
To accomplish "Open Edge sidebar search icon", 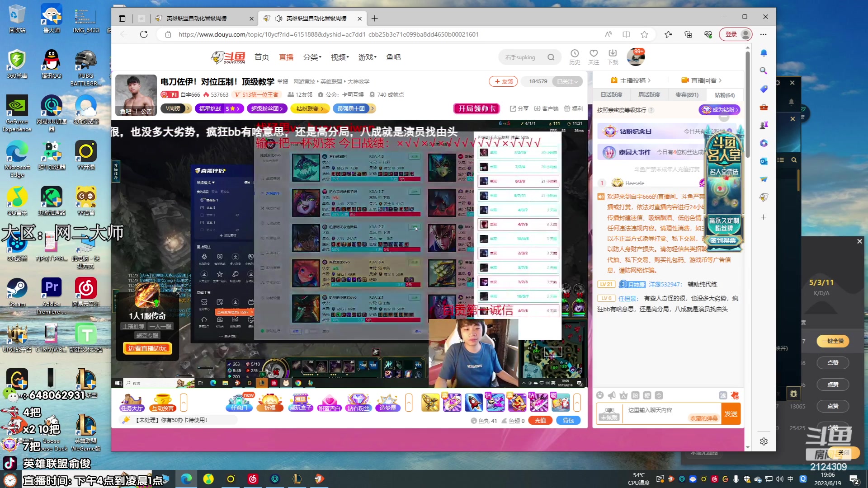I will [x=764, y=70].
